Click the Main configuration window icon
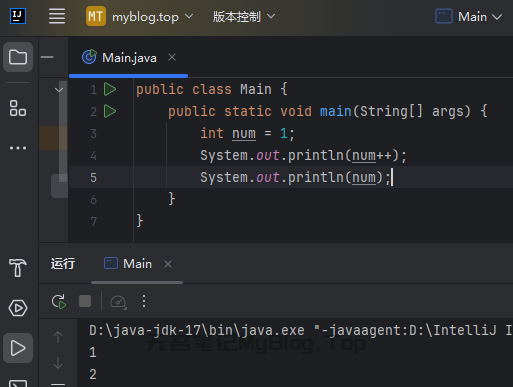The image size is (513, 387). tap(444, 16)
